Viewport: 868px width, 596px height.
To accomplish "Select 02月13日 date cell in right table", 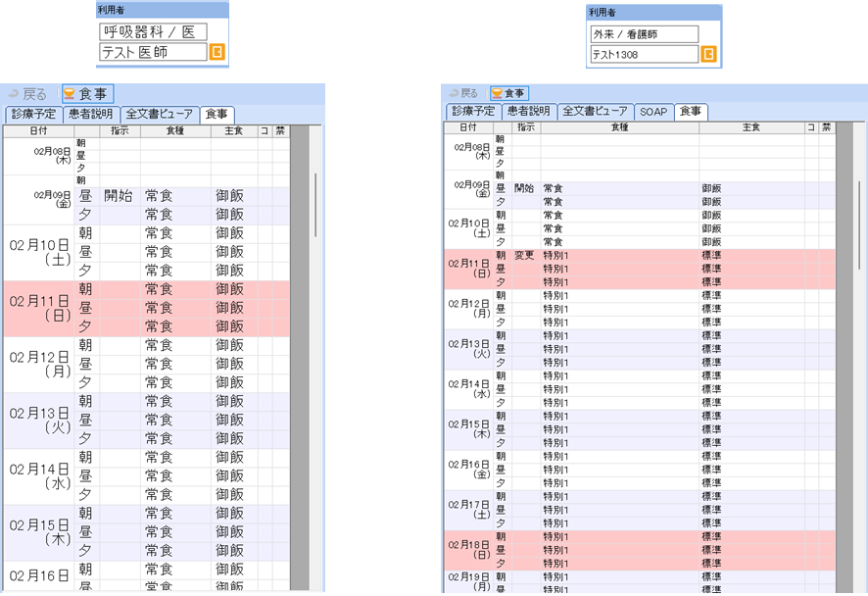I will (468, 349).
